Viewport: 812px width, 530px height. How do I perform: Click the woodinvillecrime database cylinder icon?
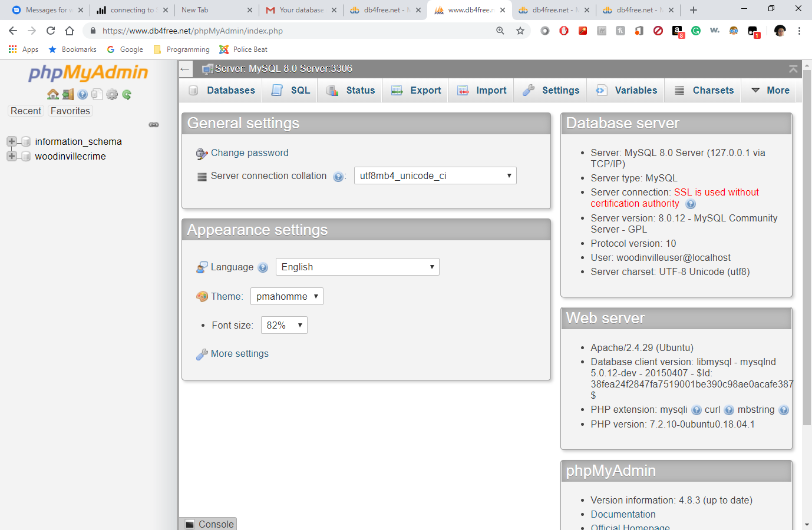click(x=26, y=156)
